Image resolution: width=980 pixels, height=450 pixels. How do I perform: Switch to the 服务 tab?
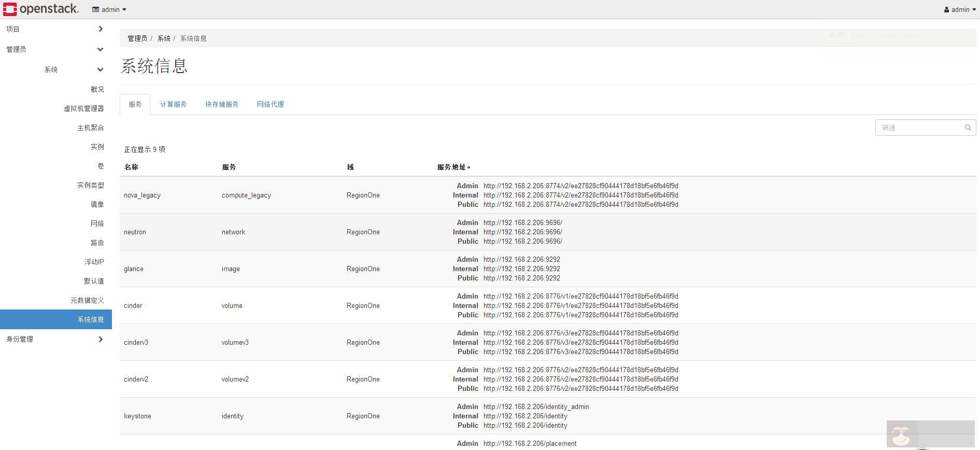click(135, 104)
